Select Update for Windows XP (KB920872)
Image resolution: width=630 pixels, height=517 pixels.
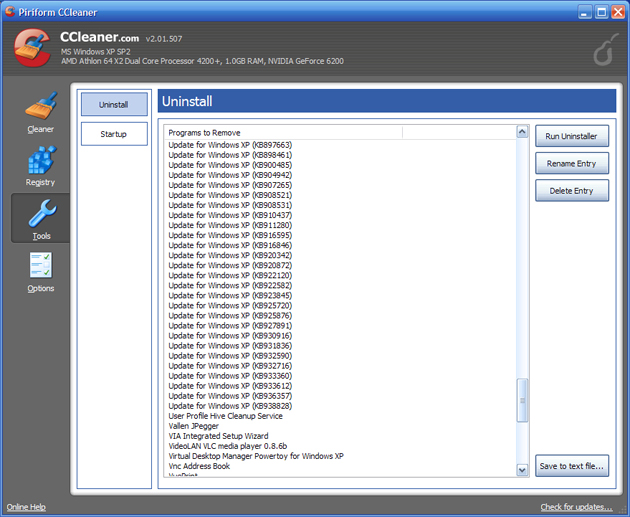point(230,266)
